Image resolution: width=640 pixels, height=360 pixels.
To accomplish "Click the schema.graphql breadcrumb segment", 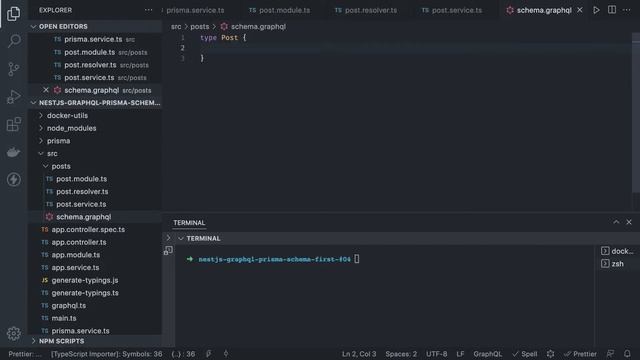I will point(253,27).
